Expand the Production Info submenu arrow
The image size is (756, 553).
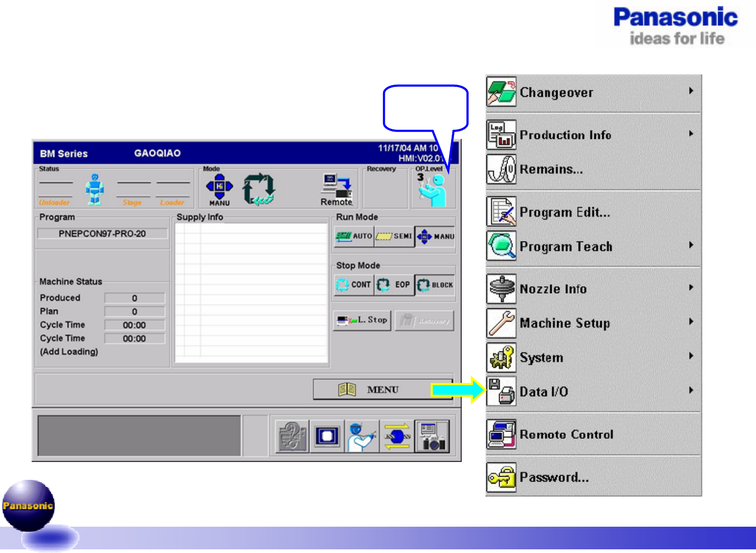691,134
